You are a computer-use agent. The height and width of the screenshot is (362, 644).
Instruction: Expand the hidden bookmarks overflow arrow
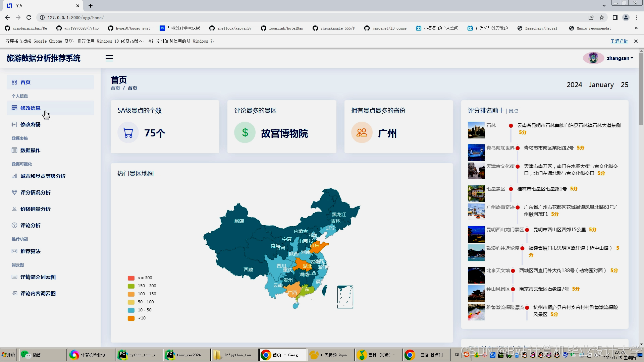[x=636, y=28]
